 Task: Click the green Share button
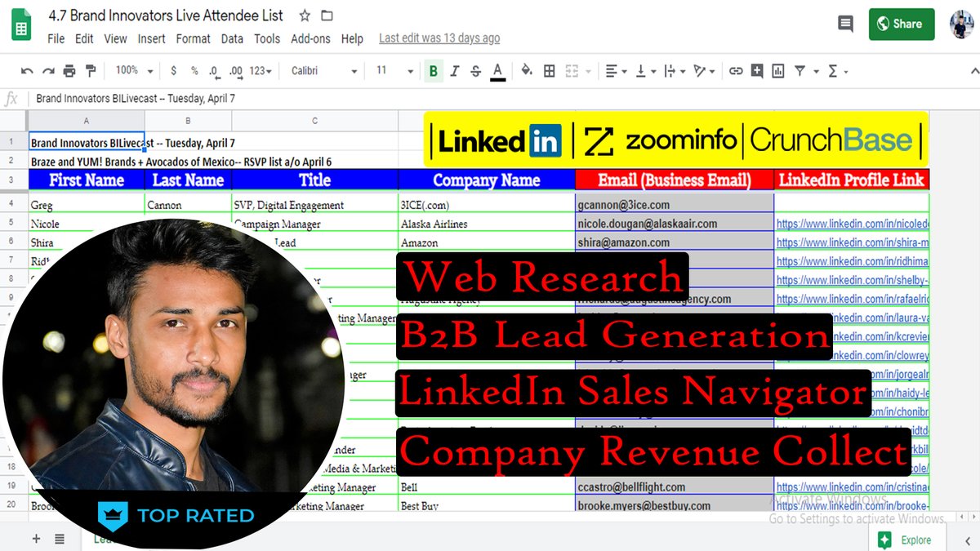pos(902,24)
